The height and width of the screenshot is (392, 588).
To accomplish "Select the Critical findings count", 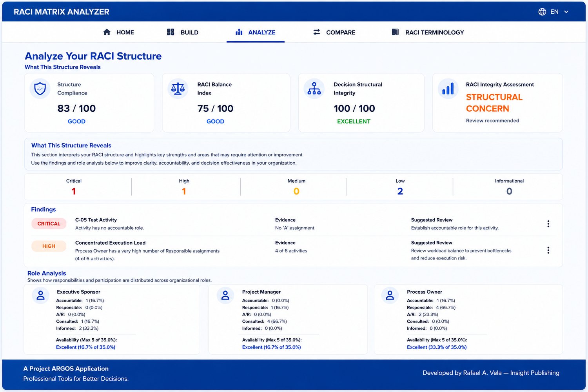I will [74, 191].
